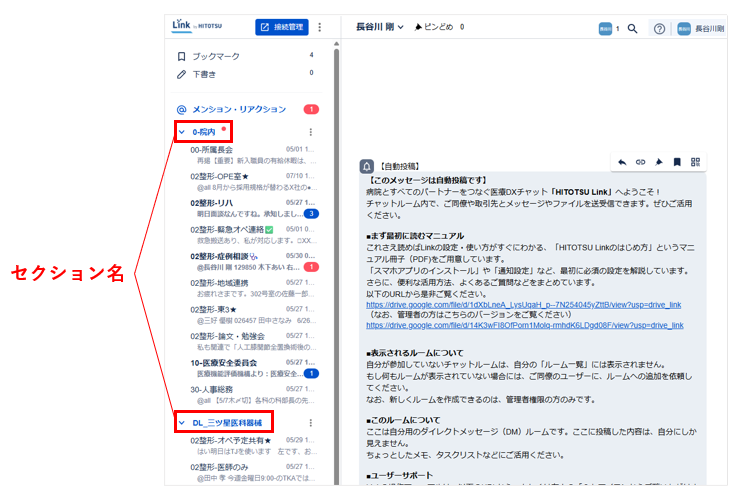
Task: Bookmark the message with bookmark icon
Action: pos(677,162)
